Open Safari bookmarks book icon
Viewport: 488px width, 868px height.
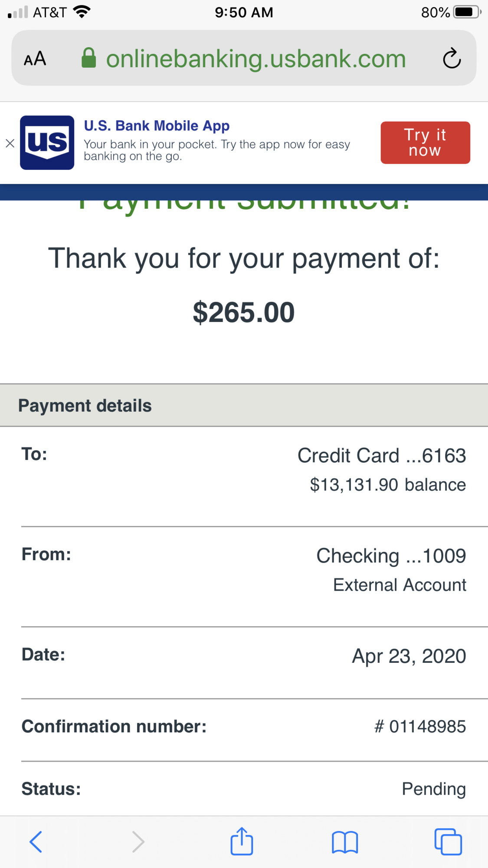coord(345,842)
